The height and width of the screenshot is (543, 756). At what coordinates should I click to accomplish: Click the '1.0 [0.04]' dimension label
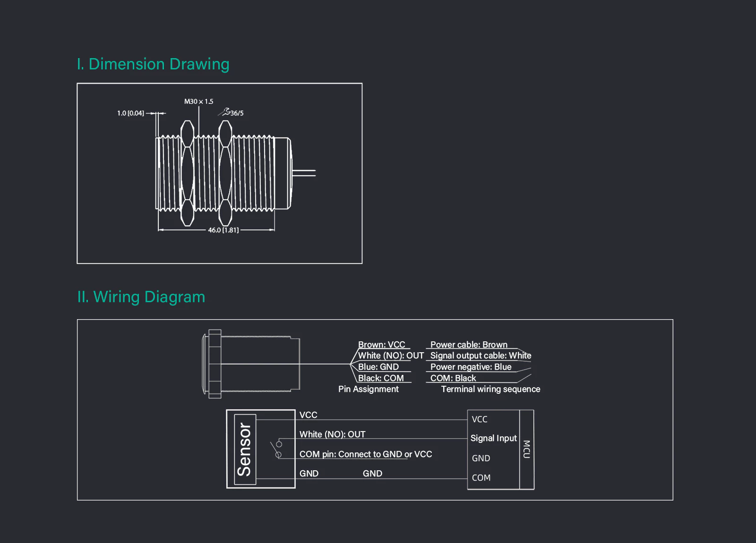(x=130, y=113)
